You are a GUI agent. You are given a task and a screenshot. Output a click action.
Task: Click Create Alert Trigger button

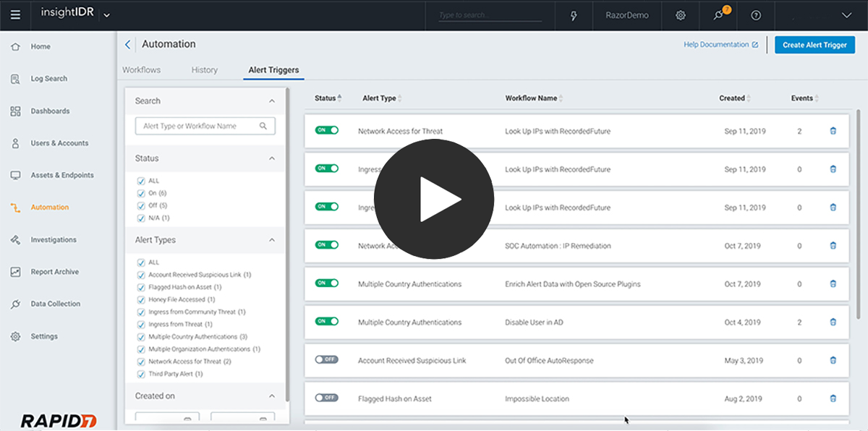pos(814,45)
